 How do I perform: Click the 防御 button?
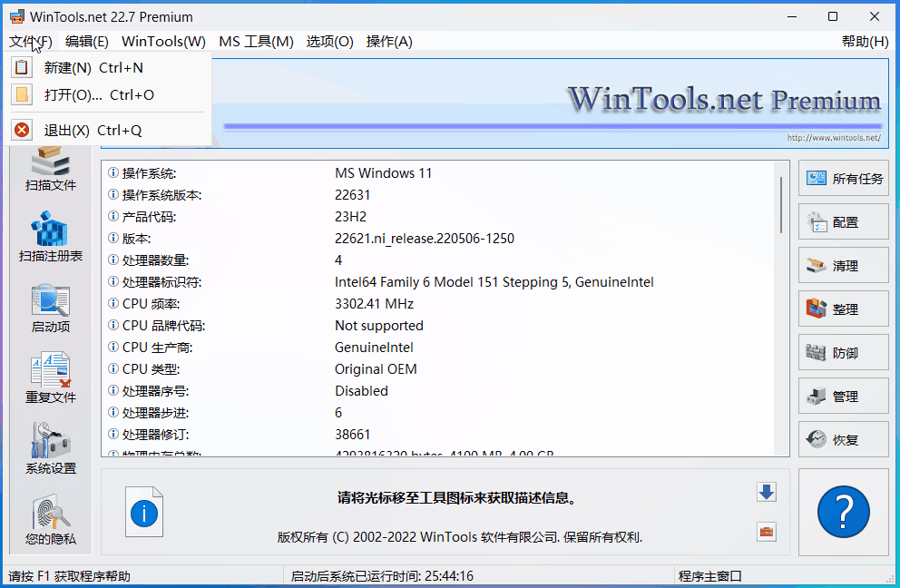click(843, 353)
